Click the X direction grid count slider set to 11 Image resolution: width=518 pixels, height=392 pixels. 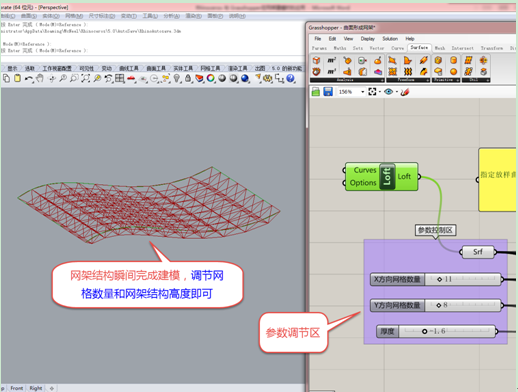click(436, 279)
